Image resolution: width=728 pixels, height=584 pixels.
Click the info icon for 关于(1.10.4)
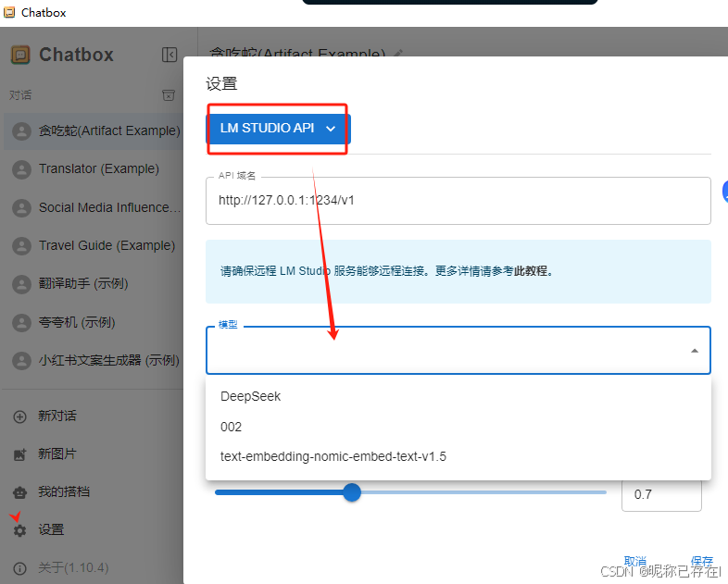[x=19, y=568]
